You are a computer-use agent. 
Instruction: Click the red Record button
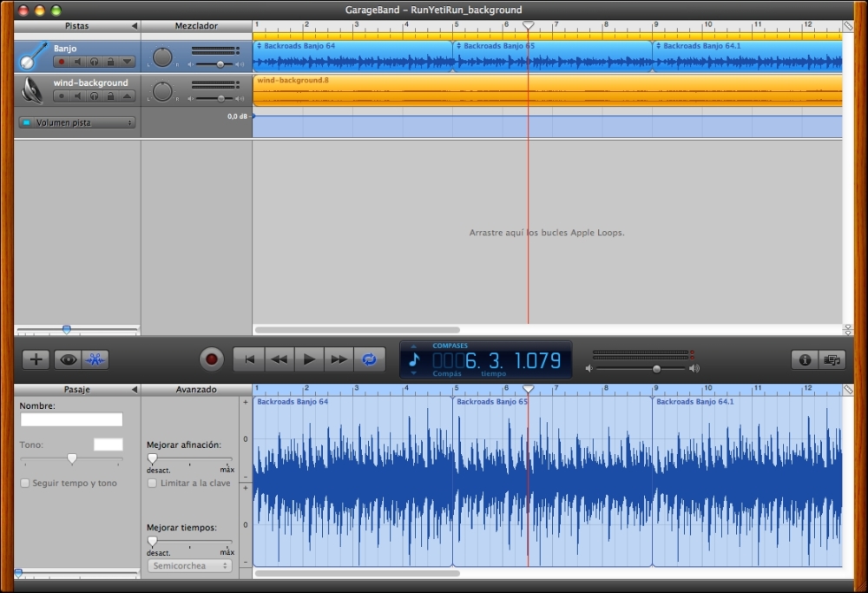[211, 360]
